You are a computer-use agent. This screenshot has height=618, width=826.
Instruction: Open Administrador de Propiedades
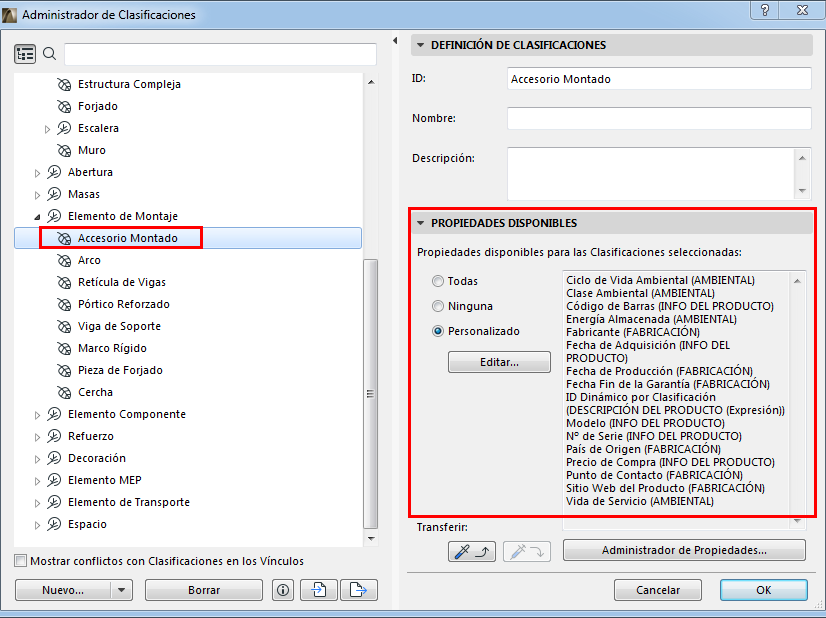point(684,551)
